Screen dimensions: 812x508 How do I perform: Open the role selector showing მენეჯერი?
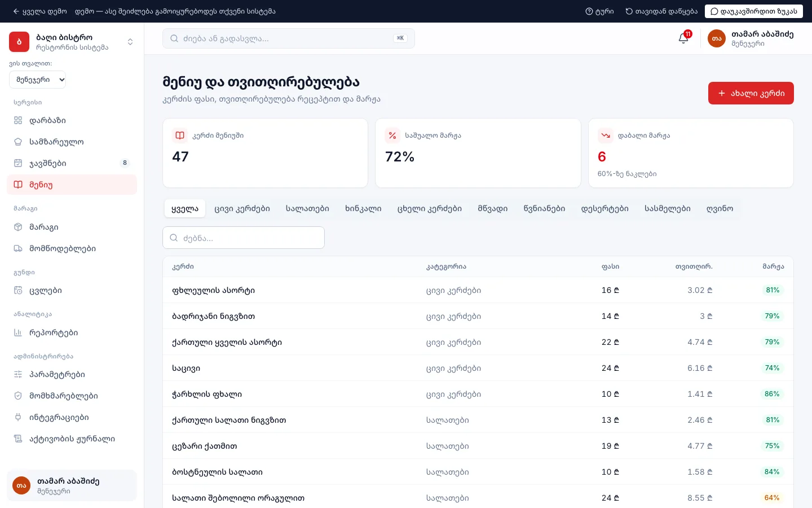pyautogui.click(x=38, y=80)
